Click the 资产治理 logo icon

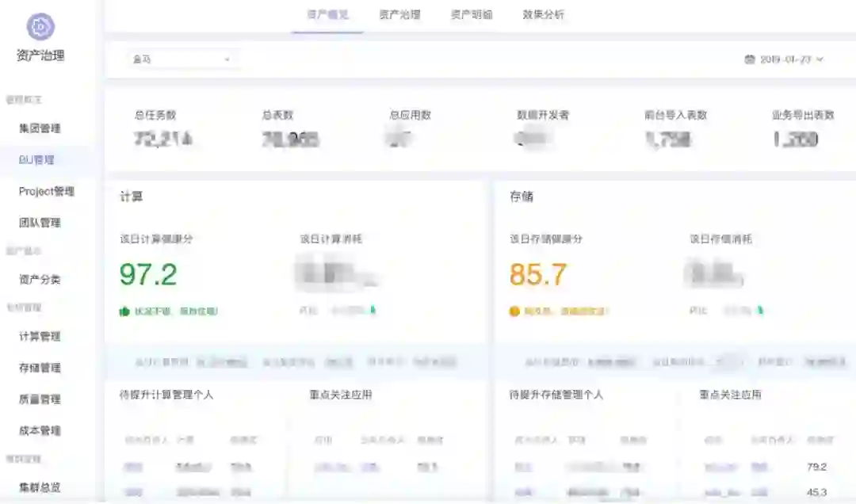point(40,26)
